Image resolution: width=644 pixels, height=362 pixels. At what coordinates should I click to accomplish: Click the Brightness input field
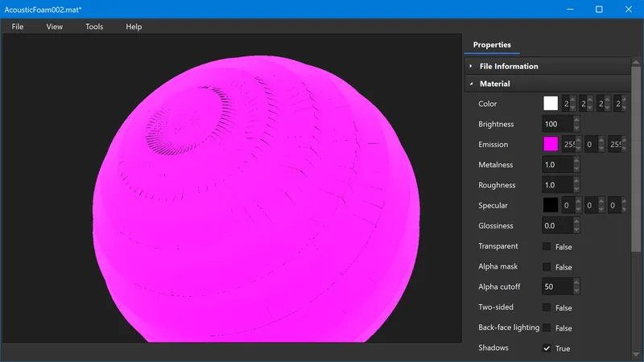[x=557, y=124]
